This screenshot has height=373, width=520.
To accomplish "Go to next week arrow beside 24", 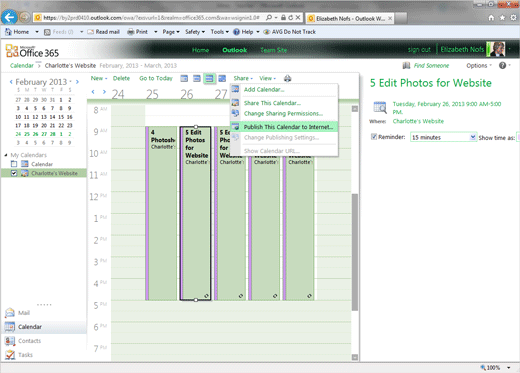I will (104, 92).
